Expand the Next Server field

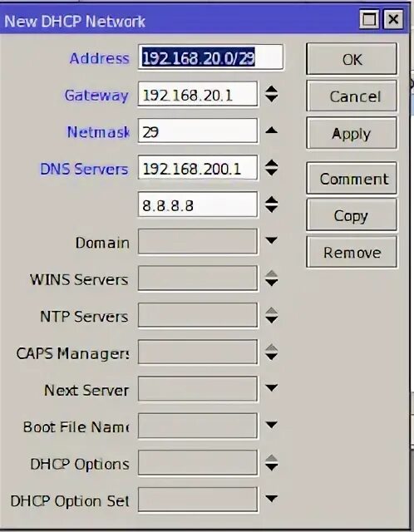[x=272, y=388]
